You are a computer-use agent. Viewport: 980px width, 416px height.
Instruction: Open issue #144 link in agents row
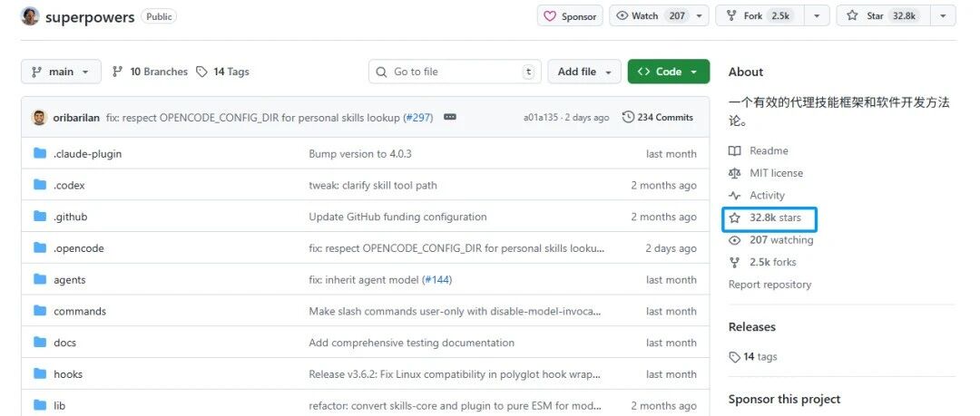[x=436, y=280]
